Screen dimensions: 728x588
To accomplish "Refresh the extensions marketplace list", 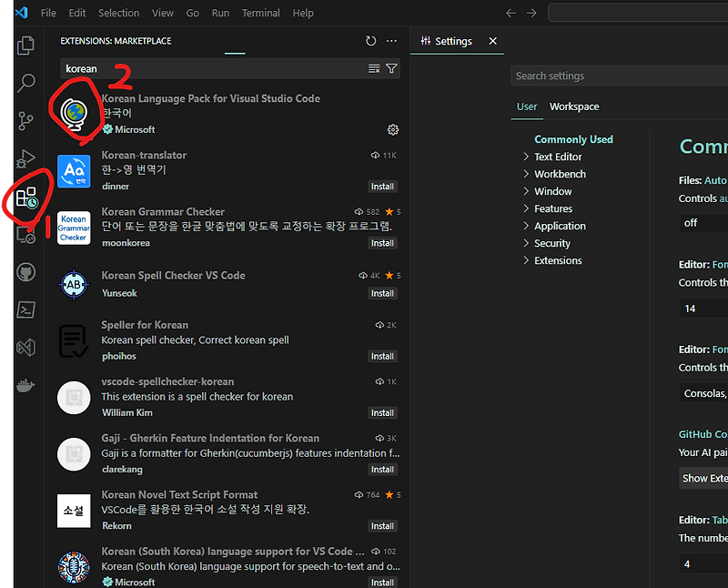I will point(370,41).
